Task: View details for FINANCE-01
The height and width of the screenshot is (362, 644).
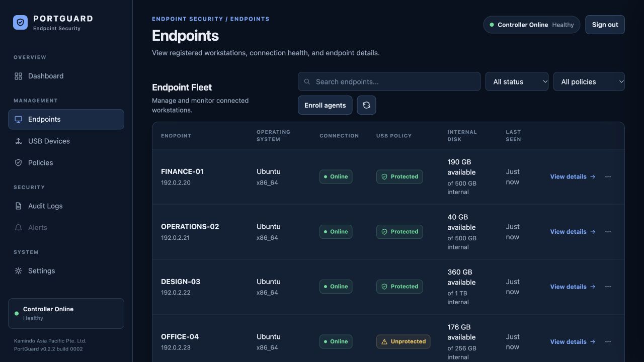Action: pos(573,176)
